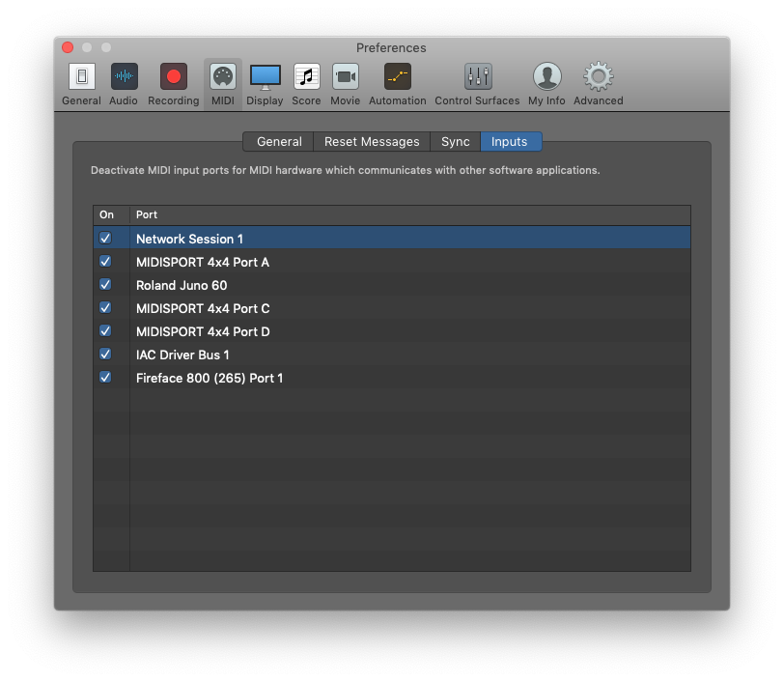Select the IAC Driver Bus 1 text
The width and height of the screenshot is (784, 682).
[x=182, y=355]
